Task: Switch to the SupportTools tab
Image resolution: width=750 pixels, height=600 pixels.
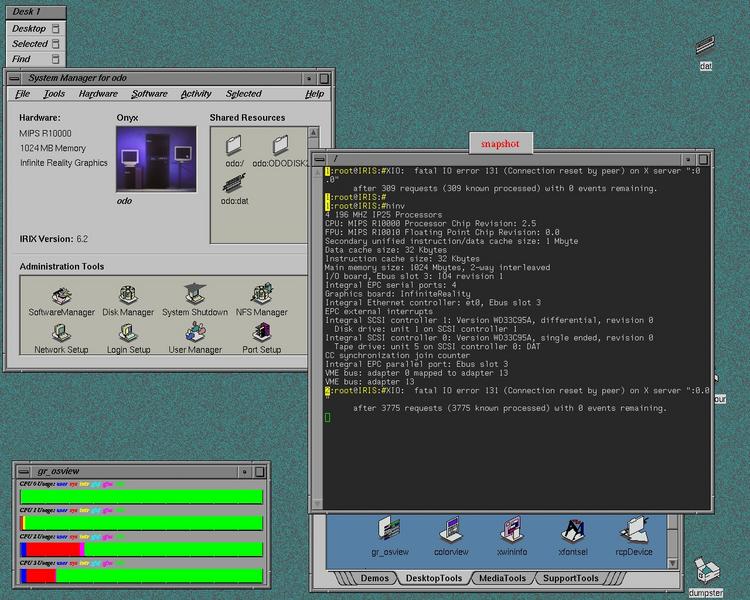Action: (x=571, y=578)
